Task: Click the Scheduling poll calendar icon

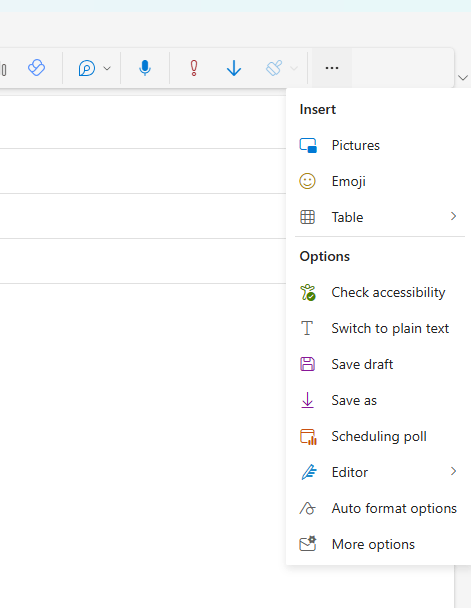Action: click(308, 437)
